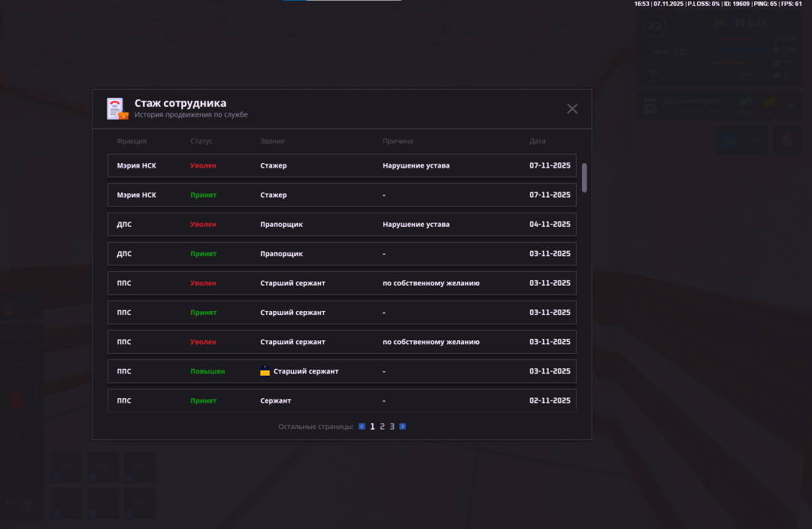Click the service history list scrollbar
Viewport: 812px width, 529px height.
point(584,177)
